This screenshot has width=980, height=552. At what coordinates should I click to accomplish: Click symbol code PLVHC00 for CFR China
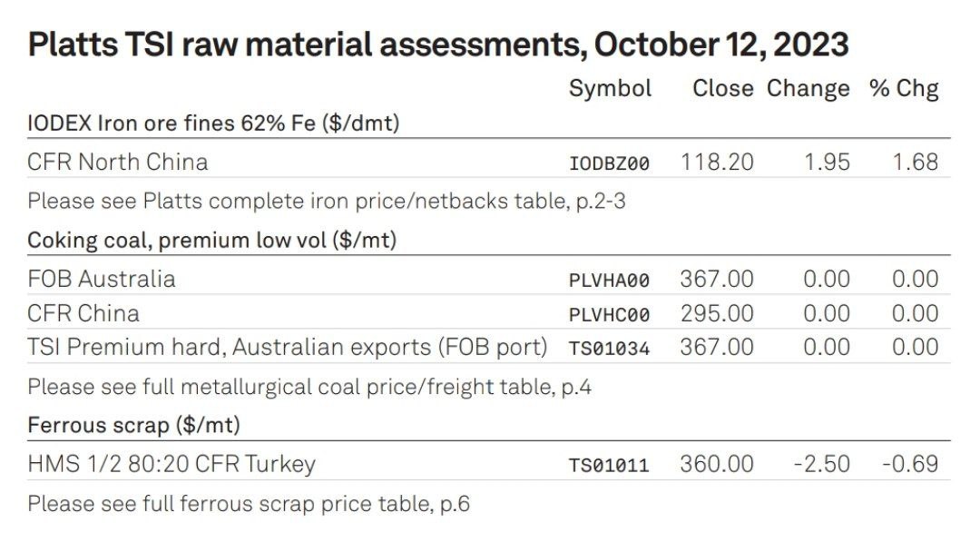pos(610,314)
